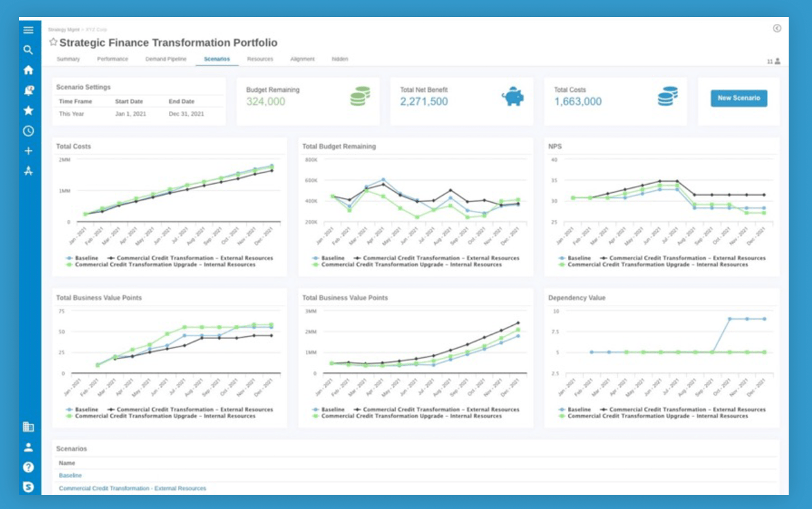Switch to the Performance tab
Viewport: 812px width, 509px height.
113,59
